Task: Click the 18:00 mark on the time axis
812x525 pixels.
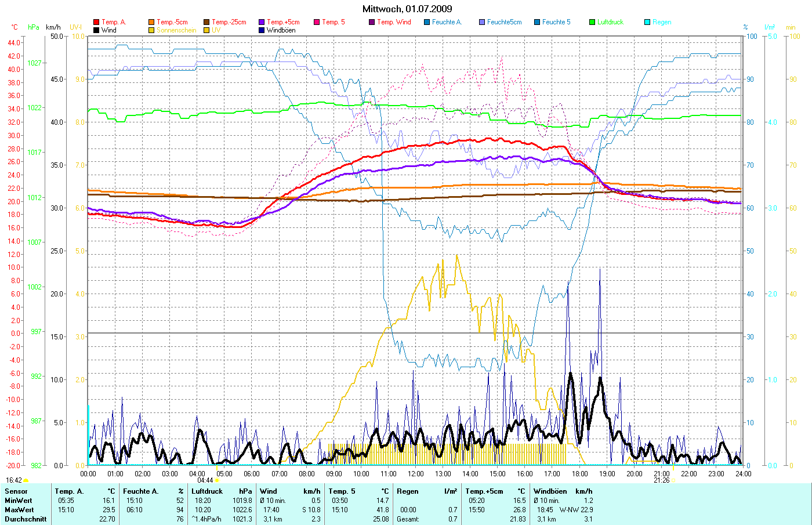Action: (x=579, y=473)
